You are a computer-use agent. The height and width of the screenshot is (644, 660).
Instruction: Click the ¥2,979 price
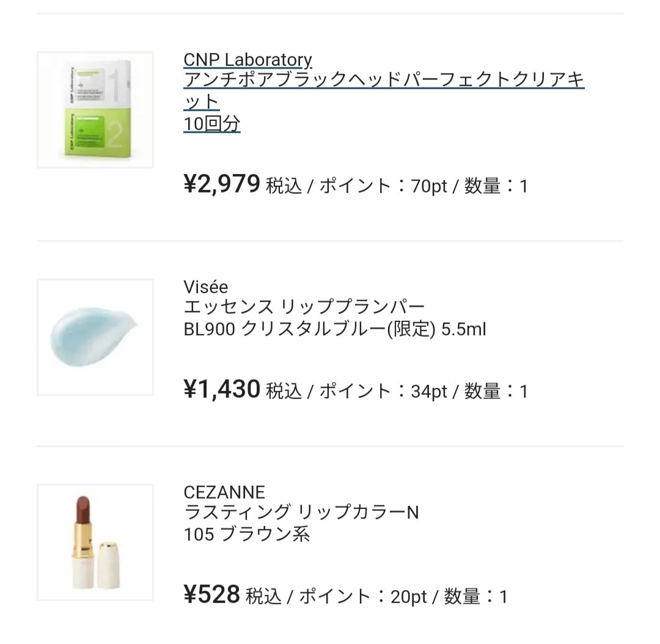tap(222, 184)
